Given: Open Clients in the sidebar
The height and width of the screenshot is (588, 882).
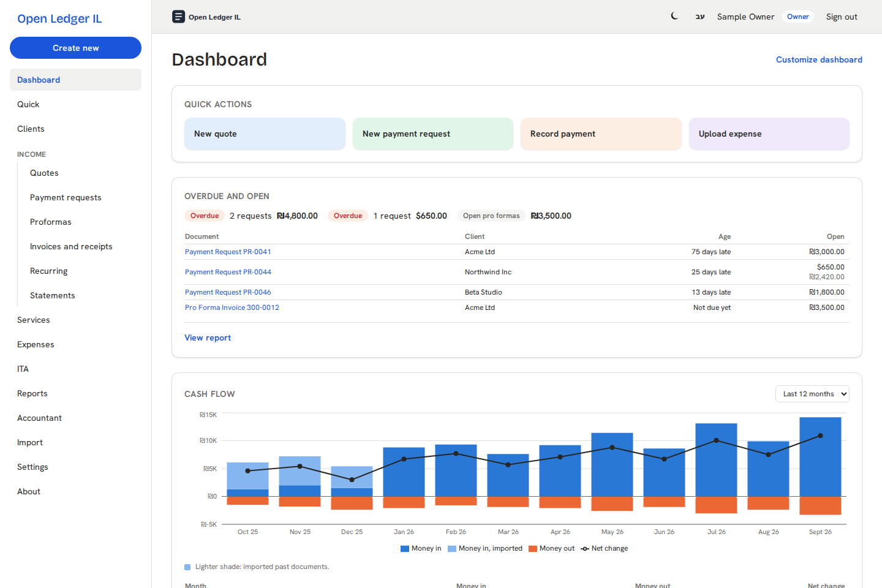Looking at the screenshot, I should point(75,129).
